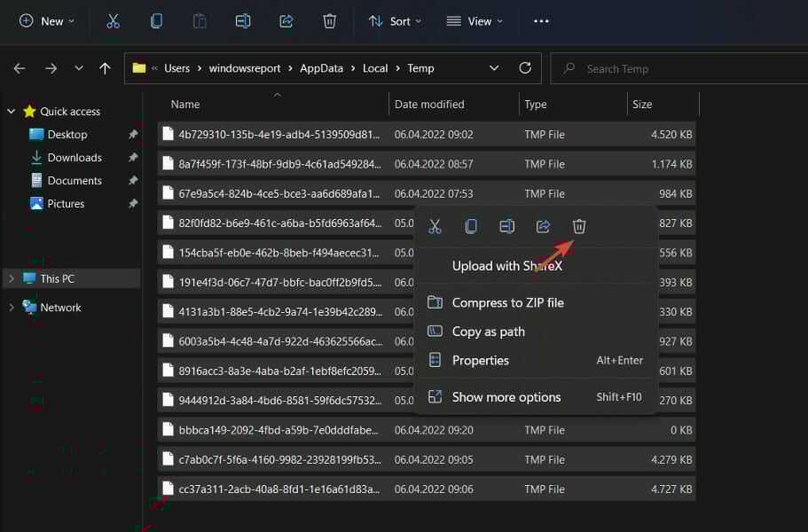Click the file icon of 154cba5f-eb0e-462b

click(x=168, y=253)
